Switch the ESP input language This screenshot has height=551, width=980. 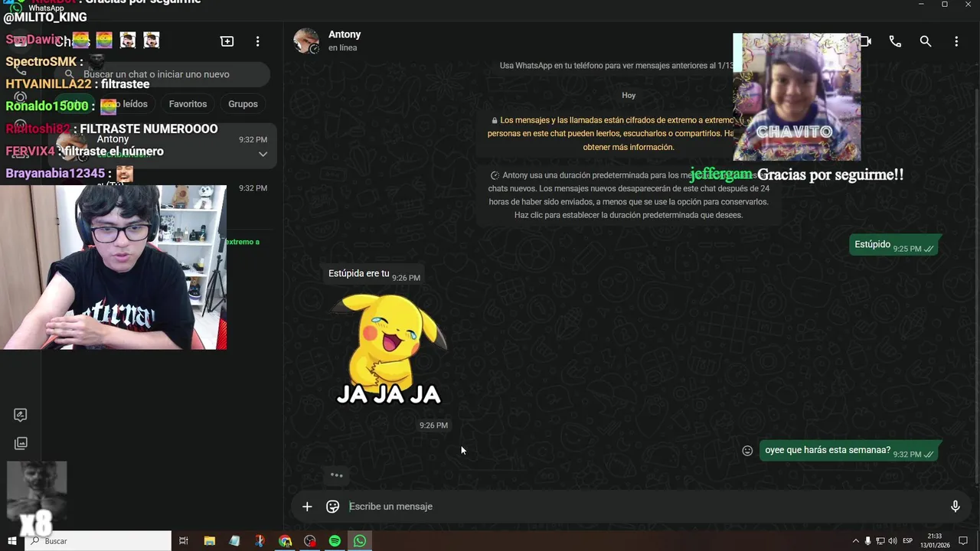908,541
